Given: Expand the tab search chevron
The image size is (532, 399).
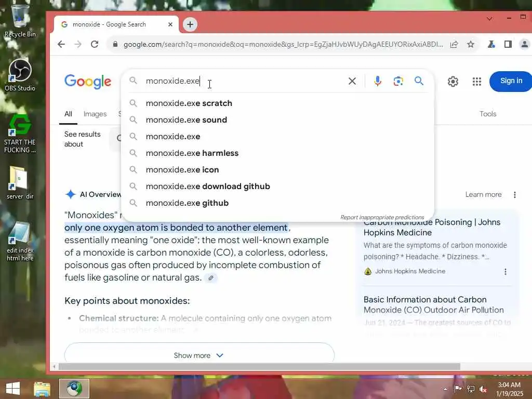Looking at the screenshot, I should (489, 19).
